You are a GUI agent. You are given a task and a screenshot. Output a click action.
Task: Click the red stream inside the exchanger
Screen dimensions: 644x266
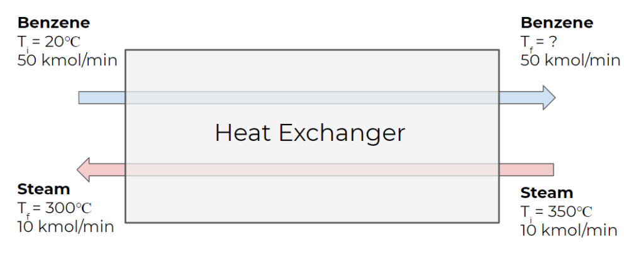point(312,170)
